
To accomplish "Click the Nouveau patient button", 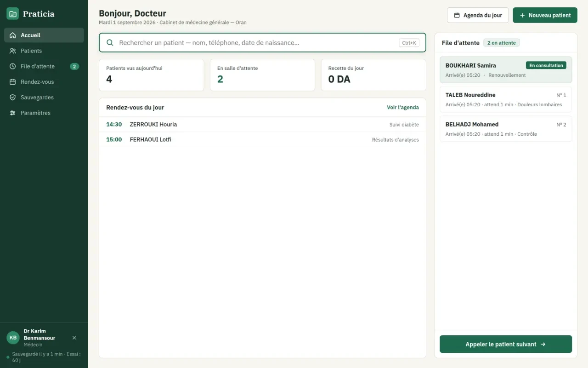I will click(545, 15).
